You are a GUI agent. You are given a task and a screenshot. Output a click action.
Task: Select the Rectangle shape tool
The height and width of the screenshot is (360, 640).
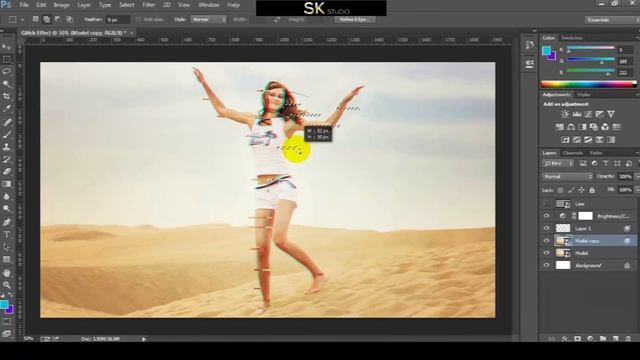(x=7, y=259)
